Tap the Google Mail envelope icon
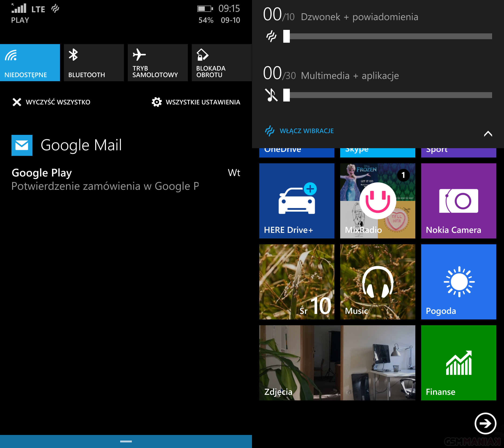This screenshot has width=504, height=448. (x=22, y=145)
